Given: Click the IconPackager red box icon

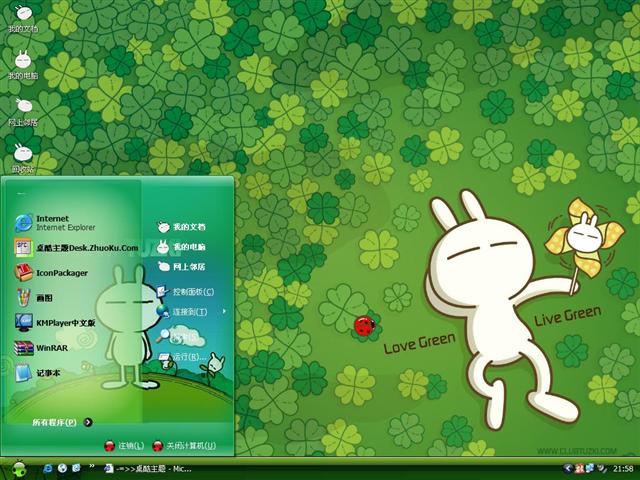Looking at the screenshot, I should tap(23, 273).
